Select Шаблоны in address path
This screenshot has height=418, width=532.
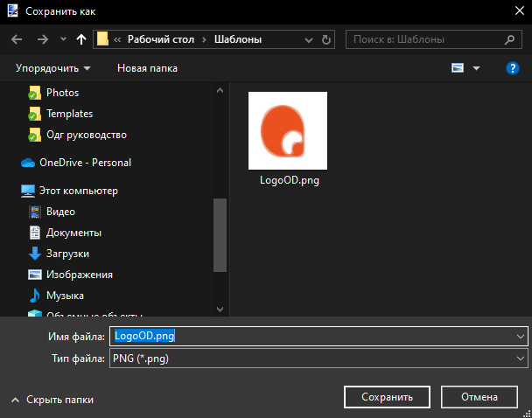pos(238,39)
